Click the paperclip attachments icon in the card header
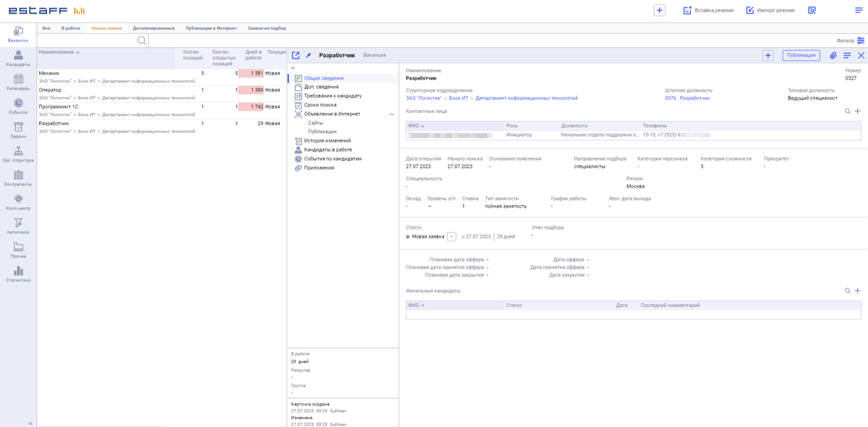This screenshot has height=427, width=868. [833, 55]
